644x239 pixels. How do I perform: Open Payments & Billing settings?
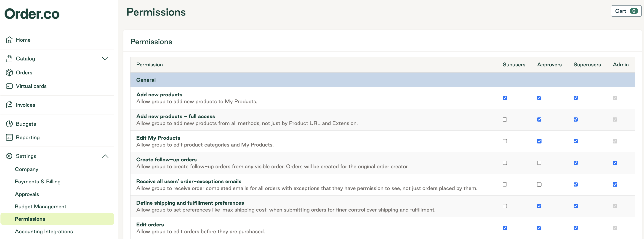point(37,182)
